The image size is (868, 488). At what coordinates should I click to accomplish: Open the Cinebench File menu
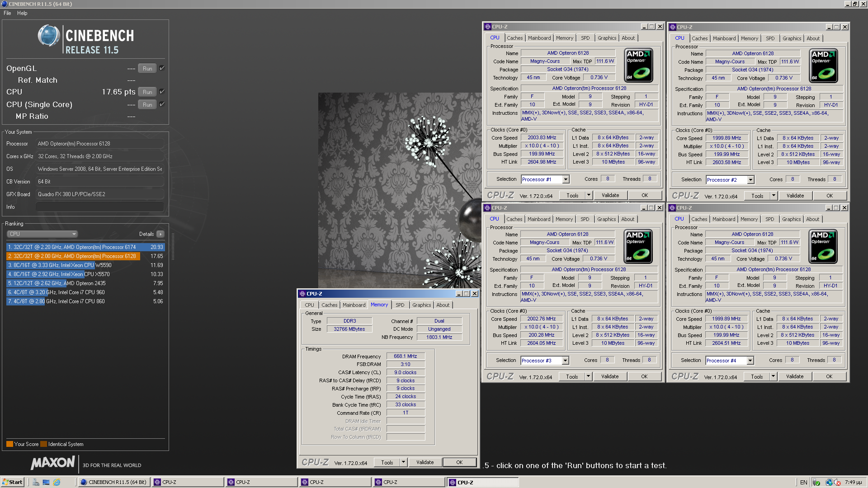coord(7,13)
